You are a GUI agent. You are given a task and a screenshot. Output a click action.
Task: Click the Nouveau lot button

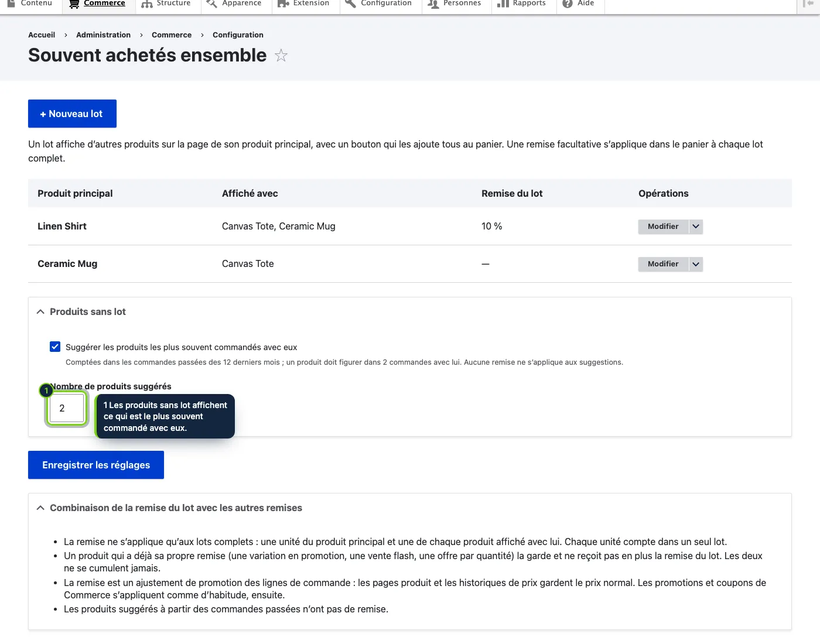click(72, 114)
